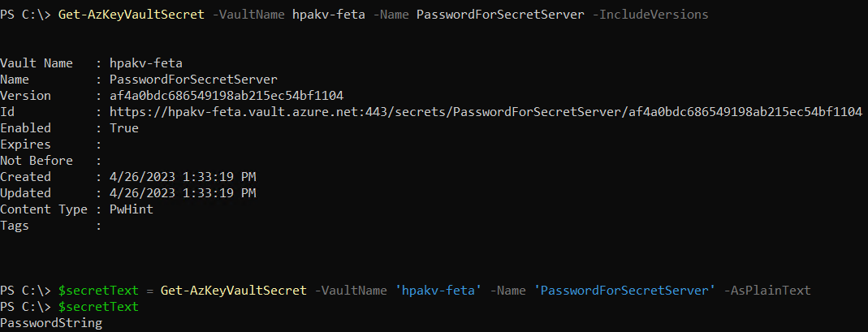Click the Vault Name field label
This screenshot has width=868, height=332.
click(x=37, y=63)
